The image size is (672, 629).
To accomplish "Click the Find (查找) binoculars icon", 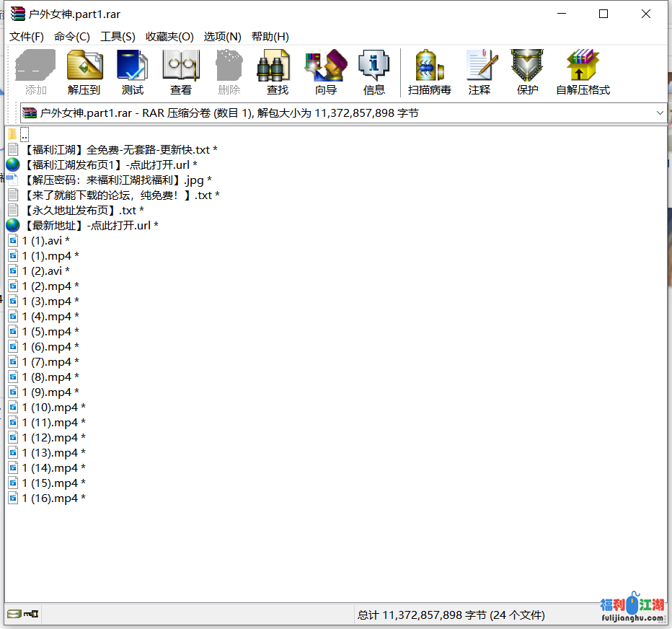I will 277,72.
